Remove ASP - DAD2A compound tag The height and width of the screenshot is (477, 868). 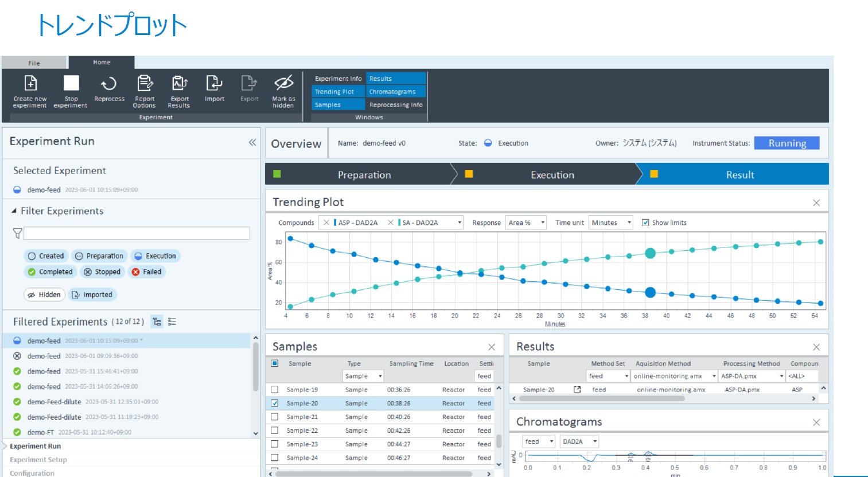pyautogui.click(x=326, y=223)
